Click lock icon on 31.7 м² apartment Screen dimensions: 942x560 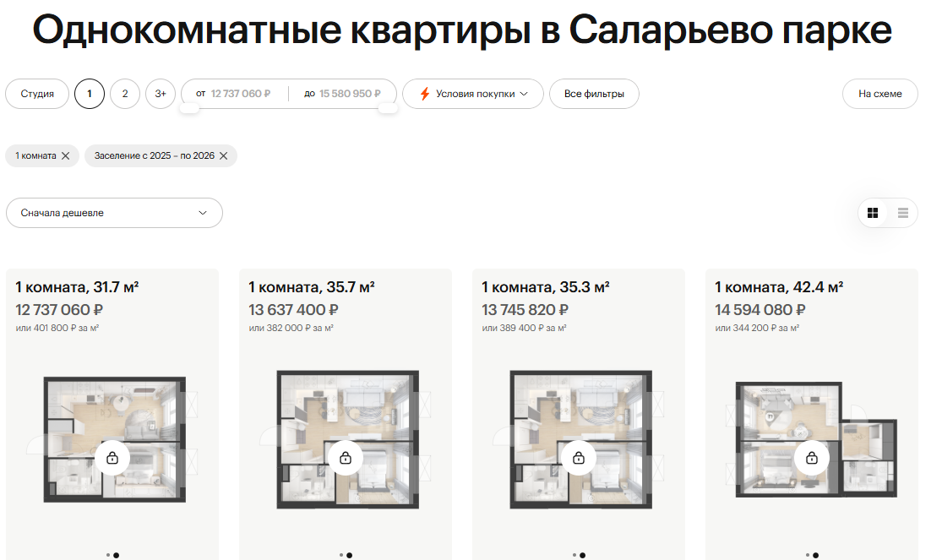click(x=112, y=458)
